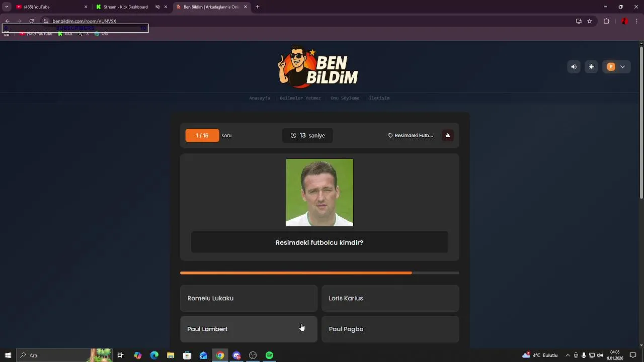Toggle the site sound speaker button
644x362 pixels.
click(574, 67)
